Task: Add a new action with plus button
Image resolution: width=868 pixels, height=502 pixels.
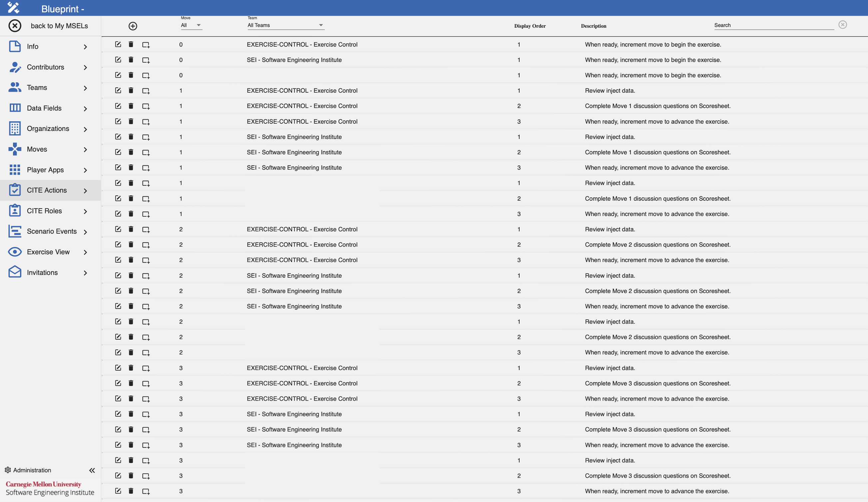Action: click(133, 26)
